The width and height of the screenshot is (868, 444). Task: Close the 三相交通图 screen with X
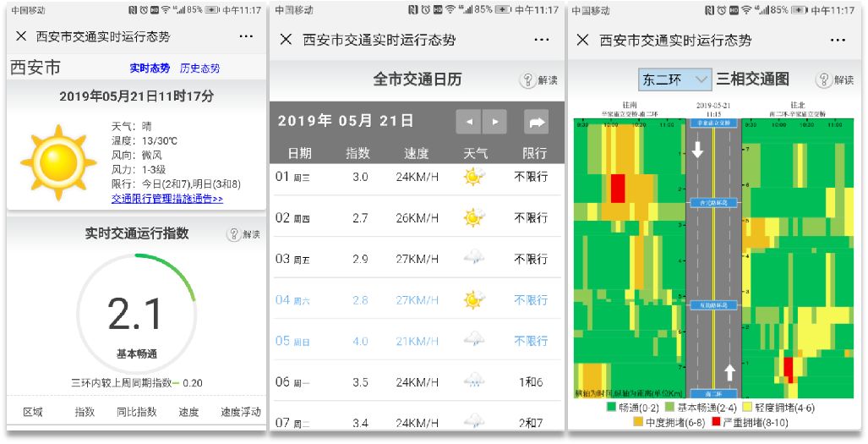pos(582,40)
